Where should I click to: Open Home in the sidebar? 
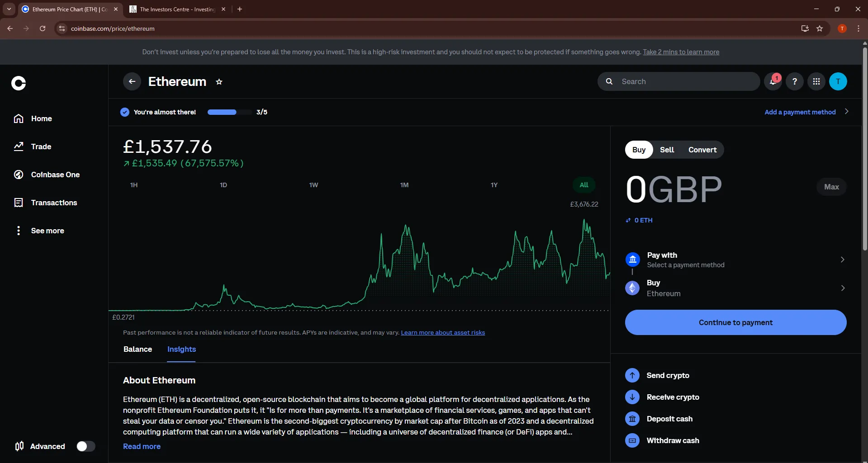coord(33,118)
